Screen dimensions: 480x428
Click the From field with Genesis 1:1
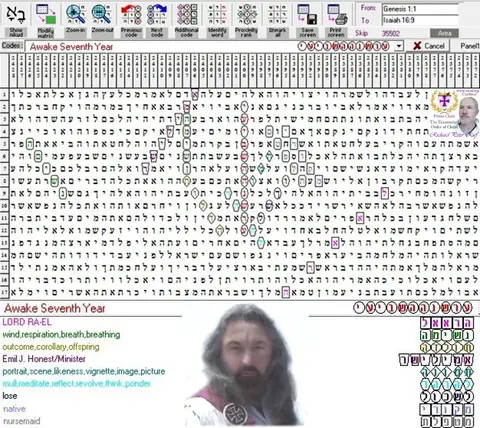(x=420, y=9)
